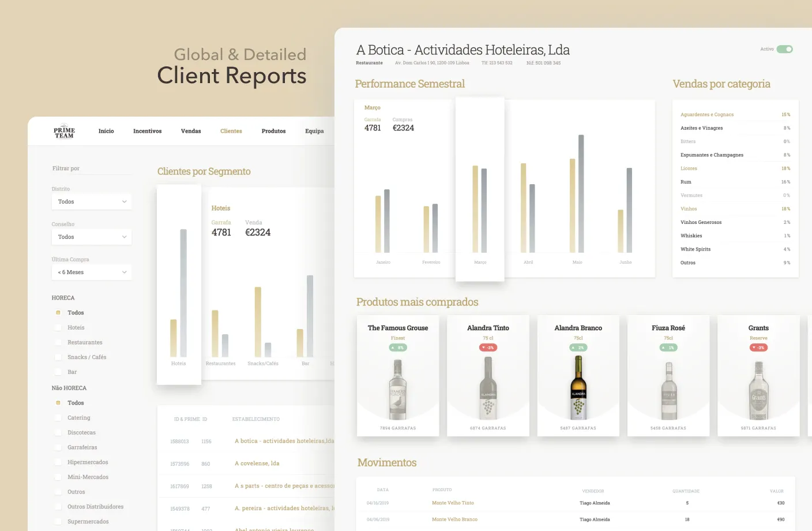Check the Hipermercados filter
The height and width of the screenshot is (531, 812).
tap(58, 462)
